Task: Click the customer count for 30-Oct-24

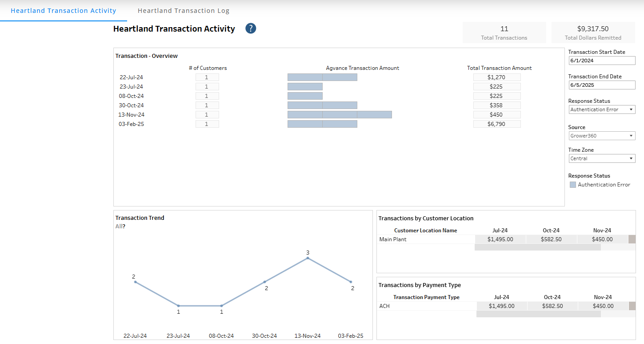Action: pyautogui.click(x=207, y=105)
